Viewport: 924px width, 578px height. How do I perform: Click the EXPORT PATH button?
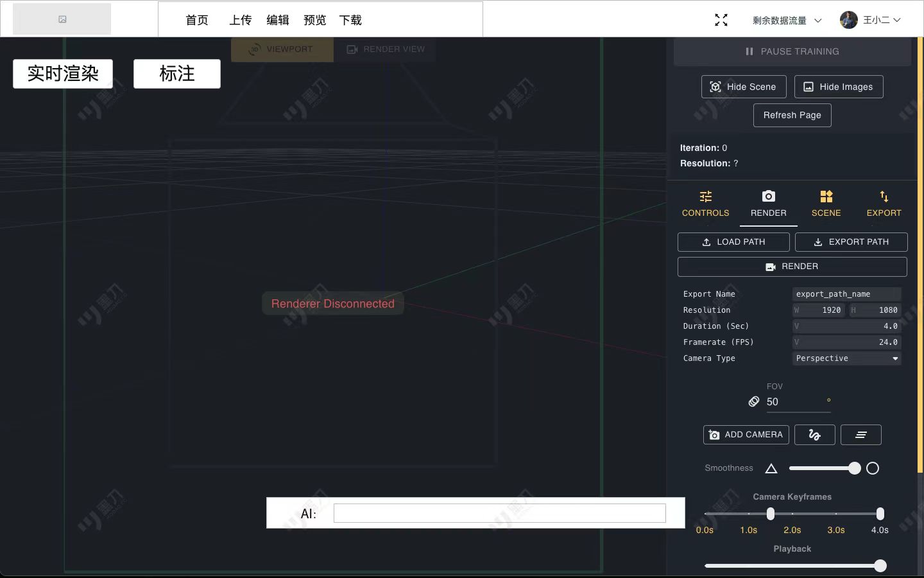click(x=851, y=242)
